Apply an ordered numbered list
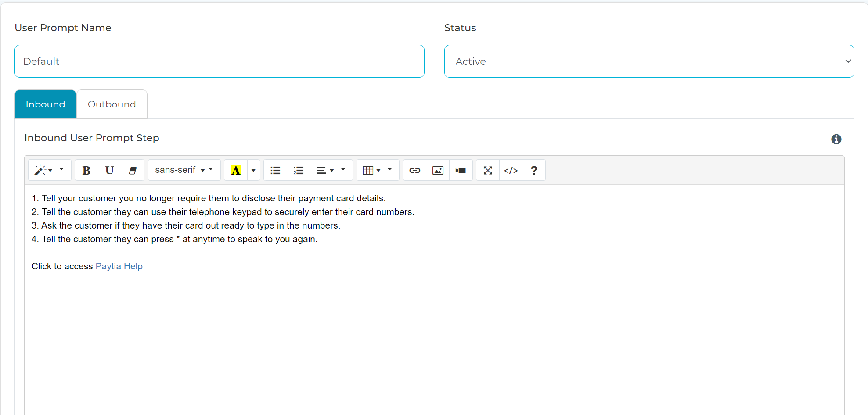 [x=298, y=170]
